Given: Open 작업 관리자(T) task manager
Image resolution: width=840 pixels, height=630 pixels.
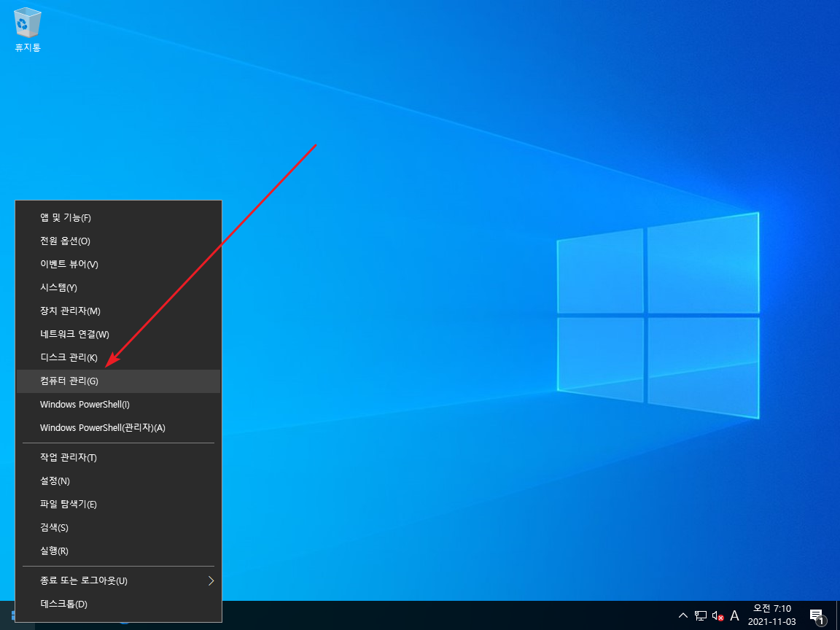Looking at the screenshot, I should tap(118, 457).
